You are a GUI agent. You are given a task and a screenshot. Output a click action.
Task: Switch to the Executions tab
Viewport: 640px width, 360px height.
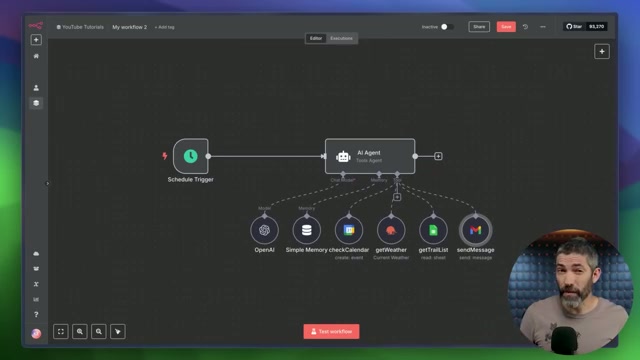coord(341,38)
